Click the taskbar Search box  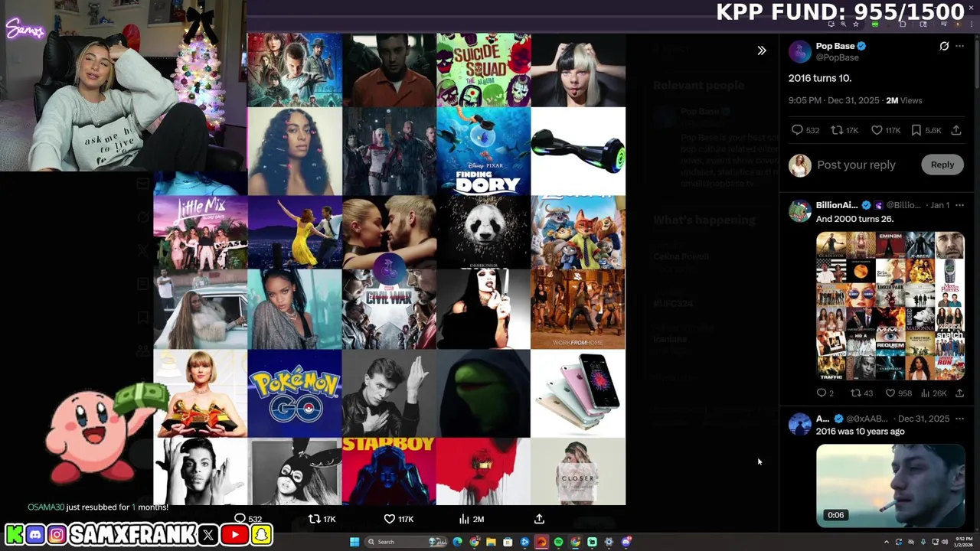(407, 542)
